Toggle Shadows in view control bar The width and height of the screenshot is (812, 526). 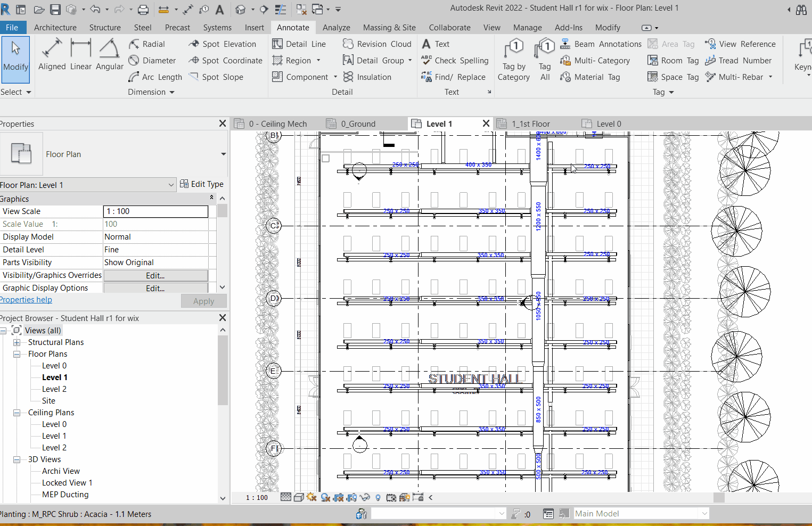(x=325, y=497)
